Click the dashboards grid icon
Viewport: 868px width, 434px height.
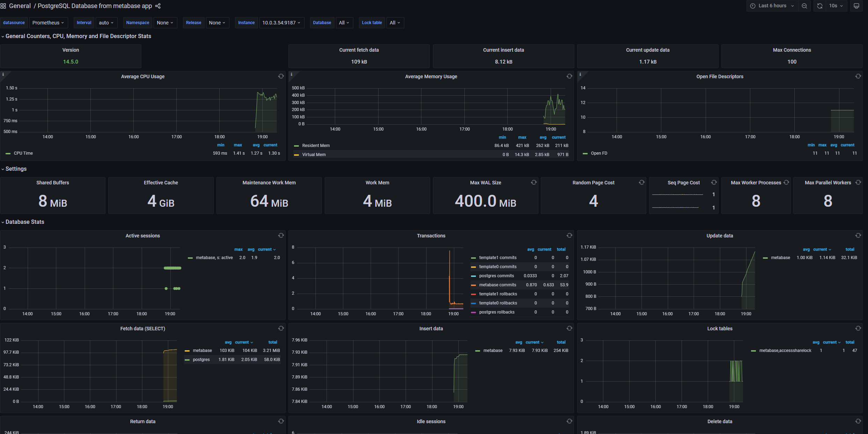pos(3,6)
